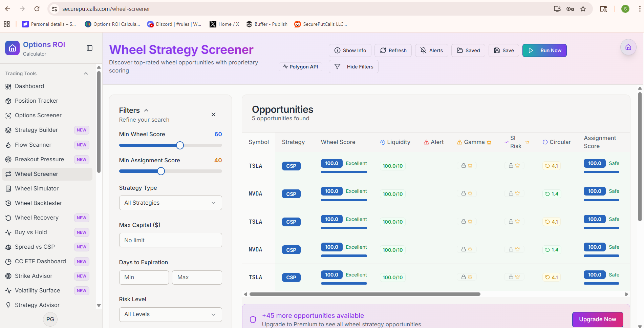
Task: Open the Alerts bell button
Action: pyautogui.click(x=431, y=50)
